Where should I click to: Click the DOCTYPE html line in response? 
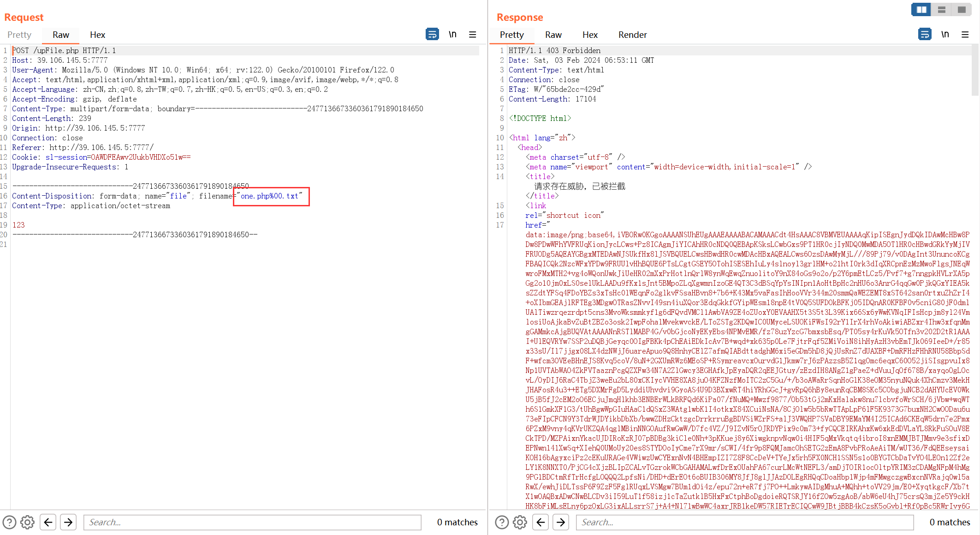click(x=540, y=118)
